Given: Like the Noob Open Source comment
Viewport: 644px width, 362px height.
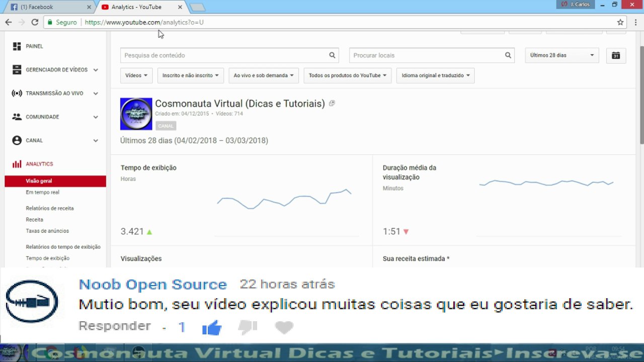Looking at the screenshot, I should (x=212, y=328).
